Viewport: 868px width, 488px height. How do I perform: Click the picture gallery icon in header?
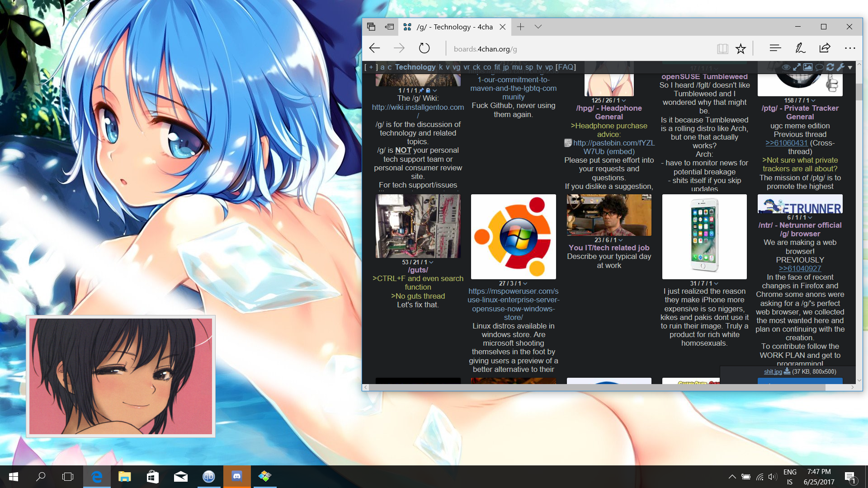tap(808, 67)
